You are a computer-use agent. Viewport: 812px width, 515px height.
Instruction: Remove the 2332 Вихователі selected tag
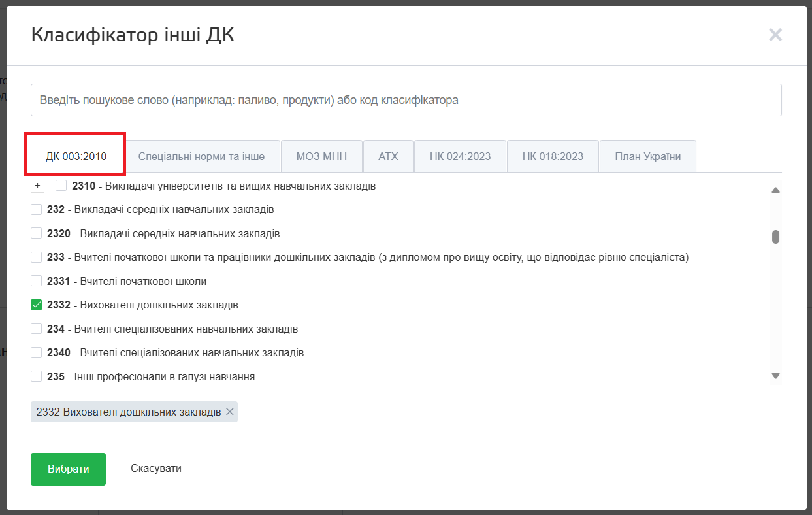[229, 412]
